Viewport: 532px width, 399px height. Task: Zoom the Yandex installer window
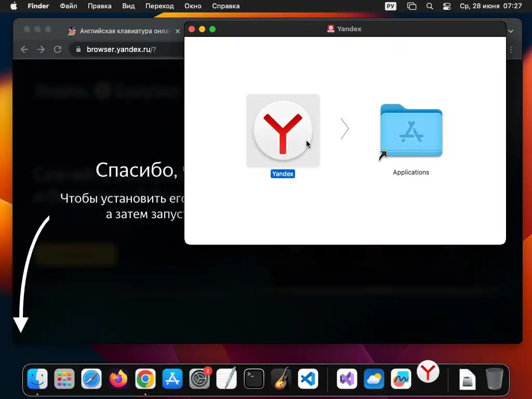click(212, 29)
